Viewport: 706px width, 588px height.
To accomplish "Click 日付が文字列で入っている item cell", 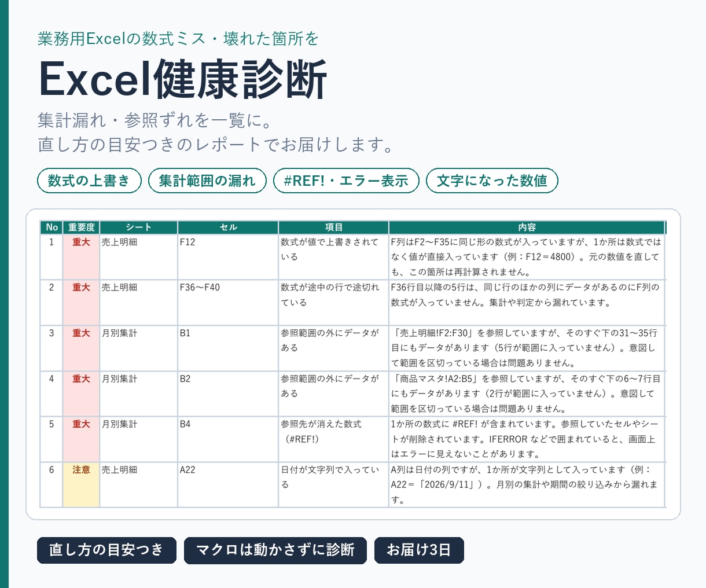I will tap(333, 485).
